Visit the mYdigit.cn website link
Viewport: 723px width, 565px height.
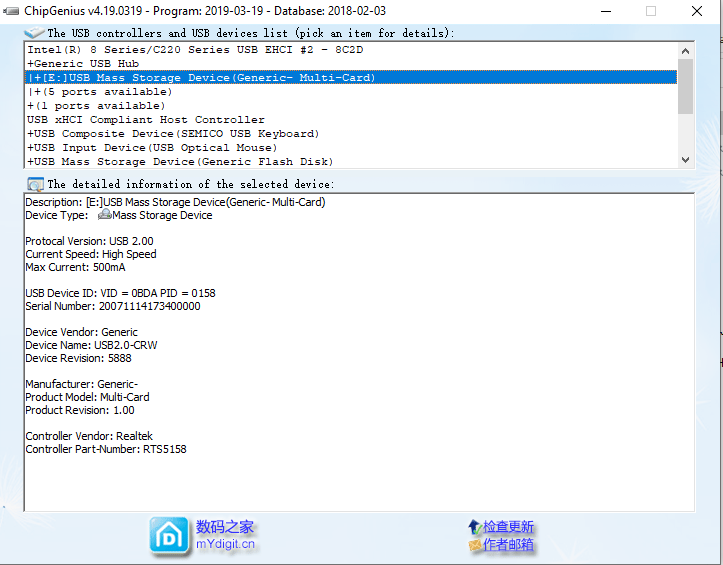point(225,544)
